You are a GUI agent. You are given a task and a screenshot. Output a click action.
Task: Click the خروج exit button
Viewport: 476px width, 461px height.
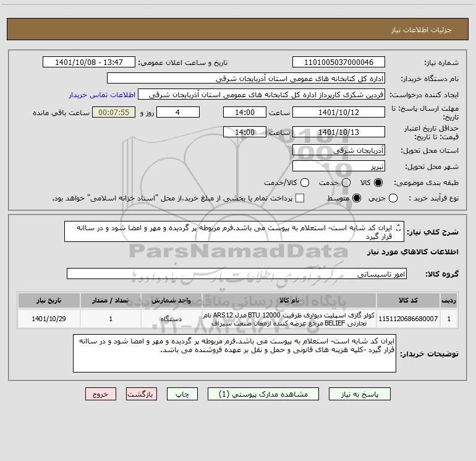click(x=101, y=394)
